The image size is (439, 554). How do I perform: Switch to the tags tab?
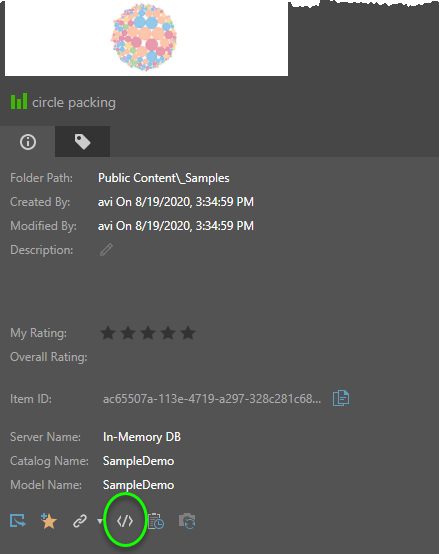[82, 142]
